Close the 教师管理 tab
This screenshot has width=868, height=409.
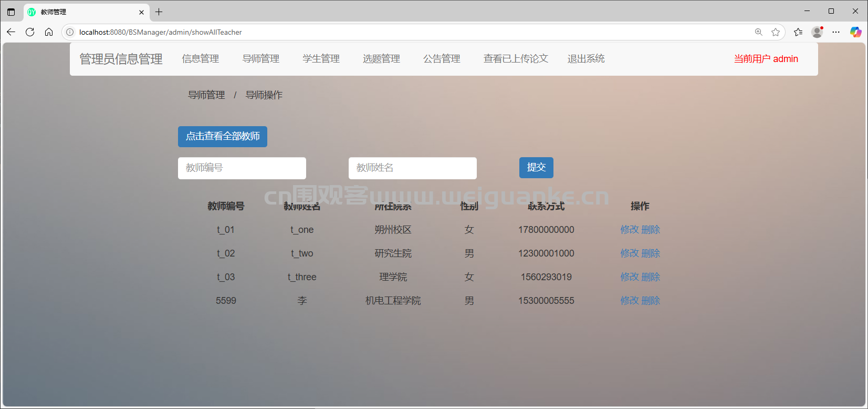coord(141,12)
